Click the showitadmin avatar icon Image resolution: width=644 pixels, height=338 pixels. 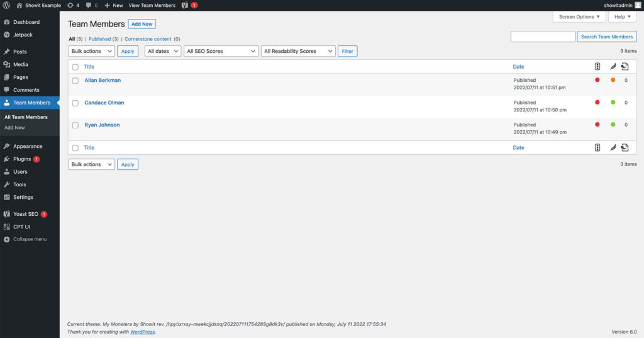pyautogui.click(x=638, y=5)
